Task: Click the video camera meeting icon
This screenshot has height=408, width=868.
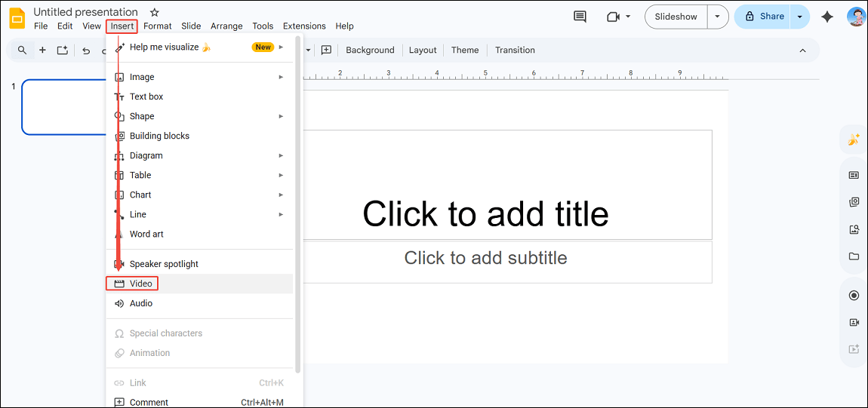Action: coord(613,17)
